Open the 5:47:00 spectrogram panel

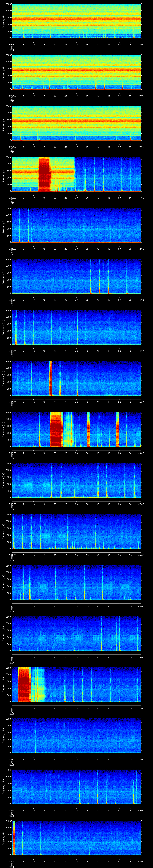coord(76,531)
